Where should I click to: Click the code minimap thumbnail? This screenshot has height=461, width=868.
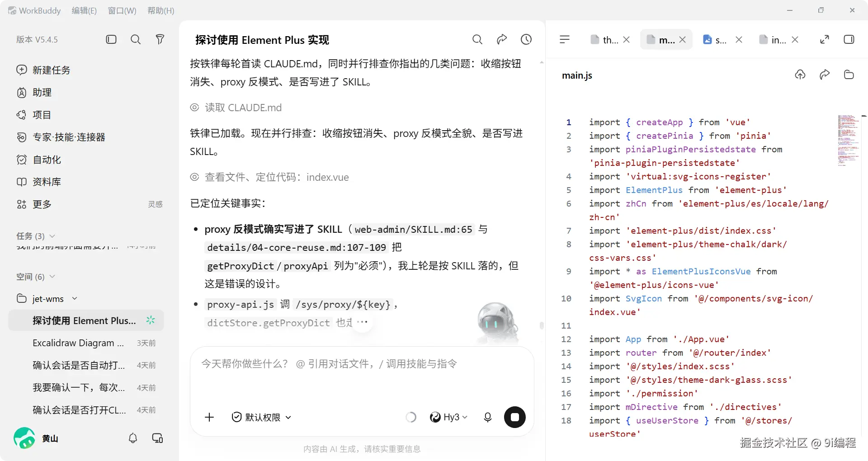point(848,141)
